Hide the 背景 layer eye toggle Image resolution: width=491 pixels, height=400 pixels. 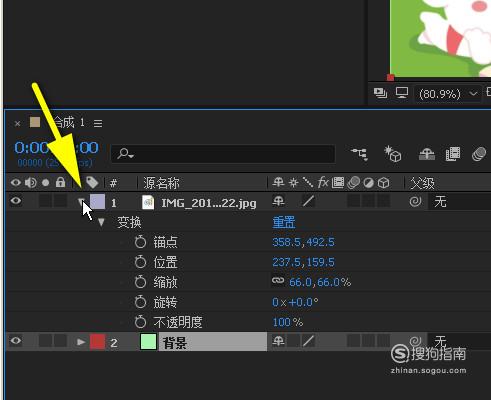point(16,341)
